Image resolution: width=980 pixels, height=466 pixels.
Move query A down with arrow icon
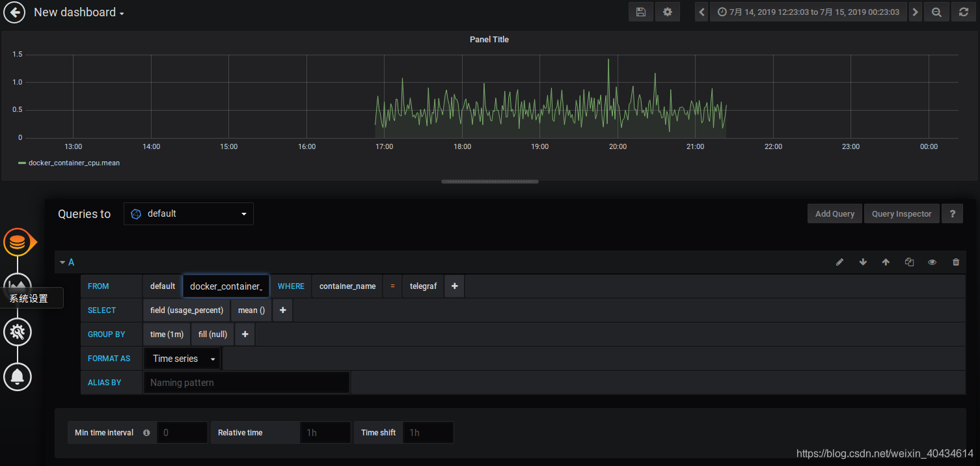863,262
